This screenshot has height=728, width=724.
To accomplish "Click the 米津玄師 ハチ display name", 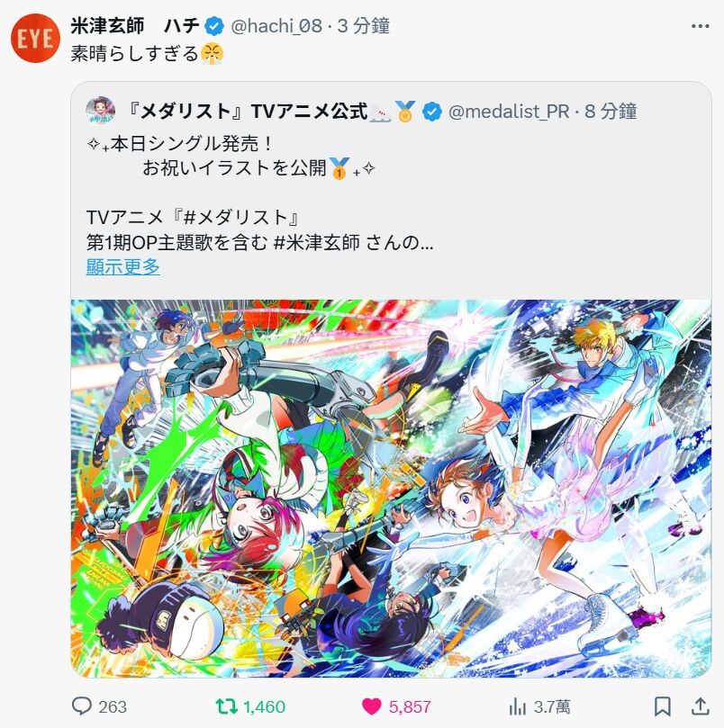I will pyautogui.click(x=135, y=26).
